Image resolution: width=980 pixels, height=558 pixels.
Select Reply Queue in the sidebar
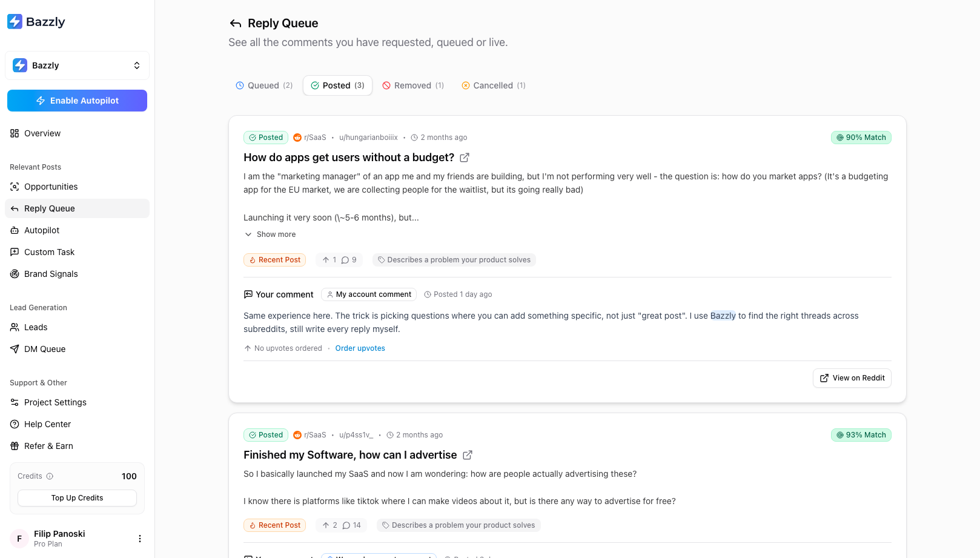coord(77,208)
